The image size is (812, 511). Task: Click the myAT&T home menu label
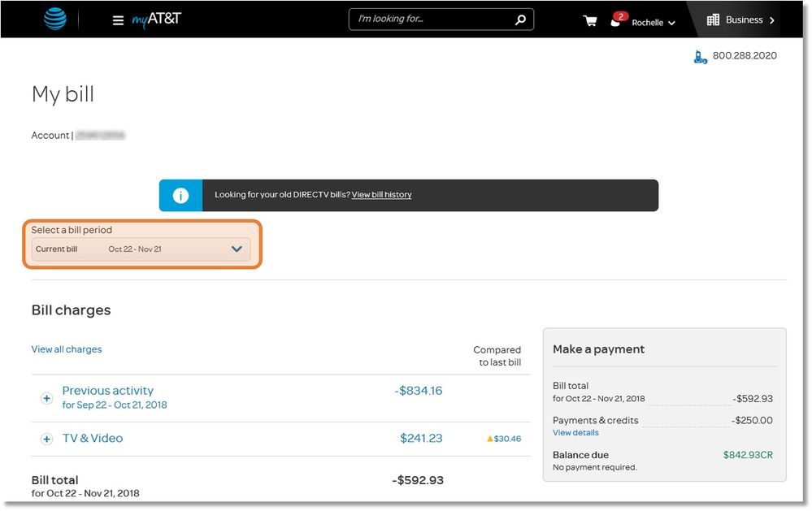click(x=157, y=19)
